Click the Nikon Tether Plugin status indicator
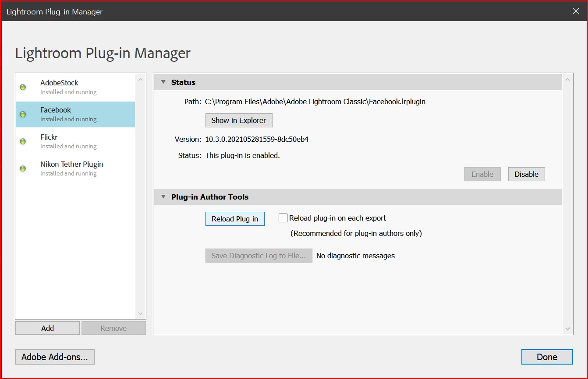 point(23,168)
